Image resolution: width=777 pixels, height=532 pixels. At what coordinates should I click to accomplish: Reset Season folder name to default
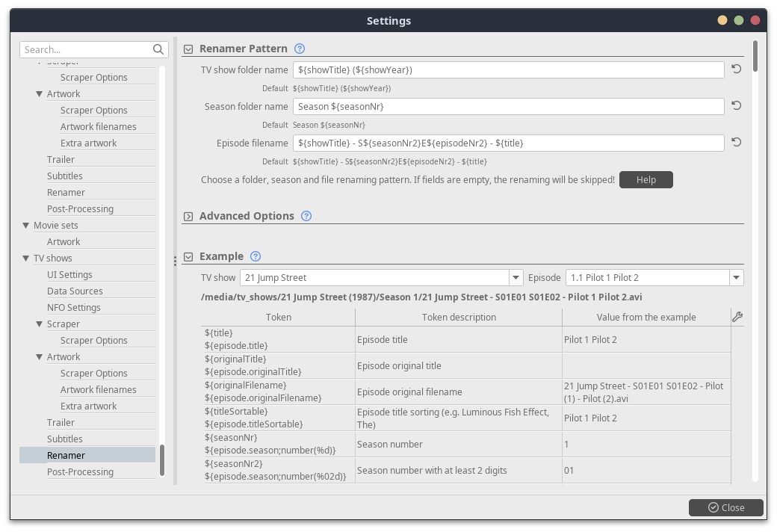click(736, 106)
